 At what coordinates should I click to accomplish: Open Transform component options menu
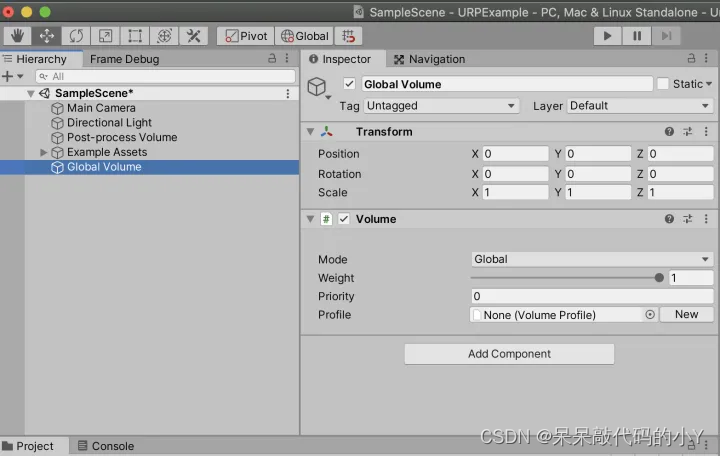[x=706, y=132]
